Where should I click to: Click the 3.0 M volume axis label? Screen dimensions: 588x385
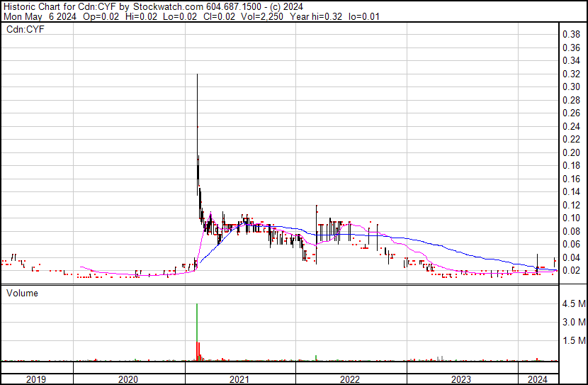[x=574, y=322]
